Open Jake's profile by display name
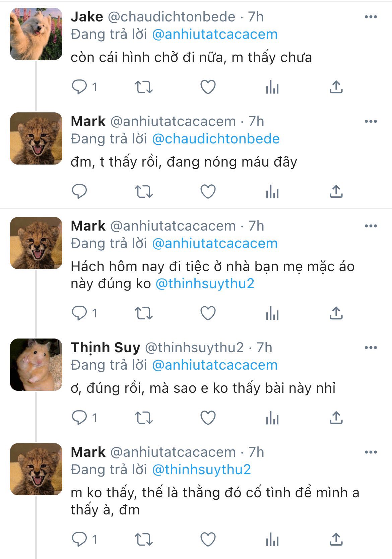Image resolution: width=392 pixels, height=559 pixels. pyautogui.click(x=87, y=17)
